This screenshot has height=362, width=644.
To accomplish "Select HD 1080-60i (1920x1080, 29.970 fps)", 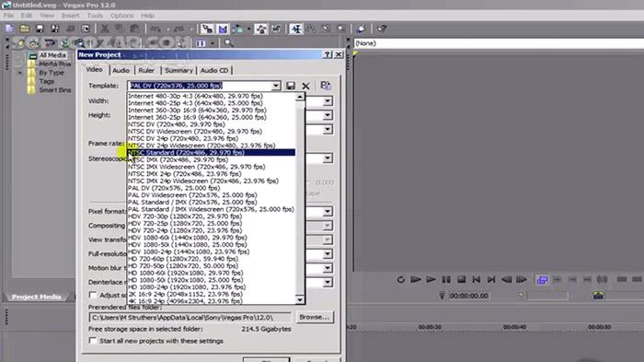I will 211,273.
